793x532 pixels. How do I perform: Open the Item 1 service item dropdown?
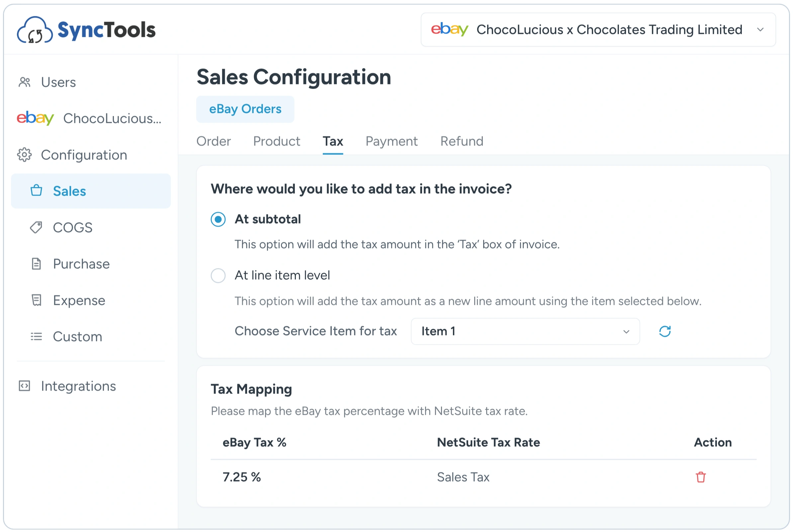pos(525,331)
